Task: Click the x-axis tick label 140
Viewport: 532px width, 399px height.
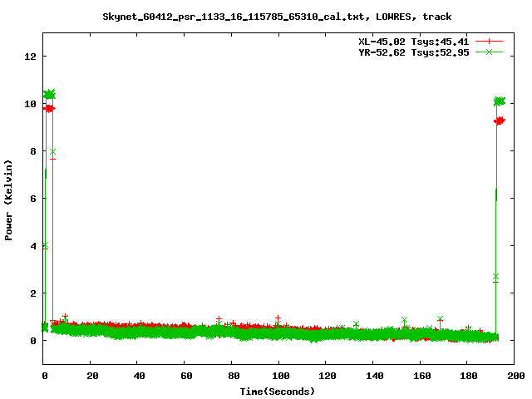Action: coord(375,376)
